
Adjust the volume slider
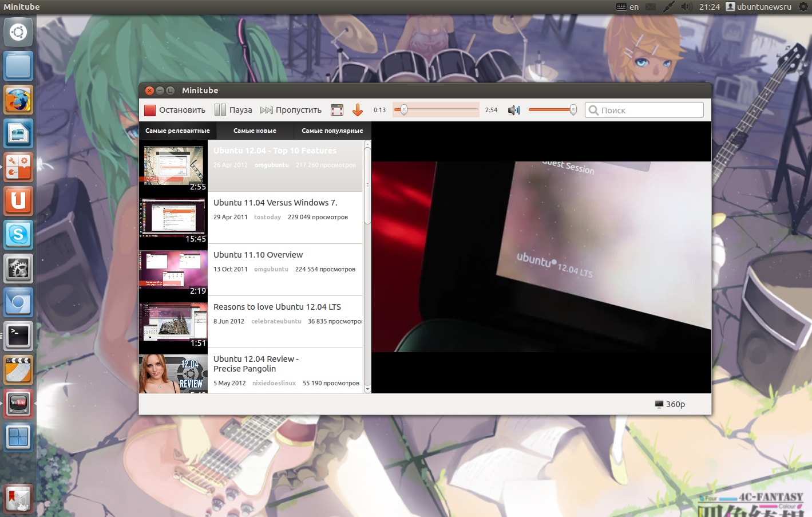(x=552, y=110)
